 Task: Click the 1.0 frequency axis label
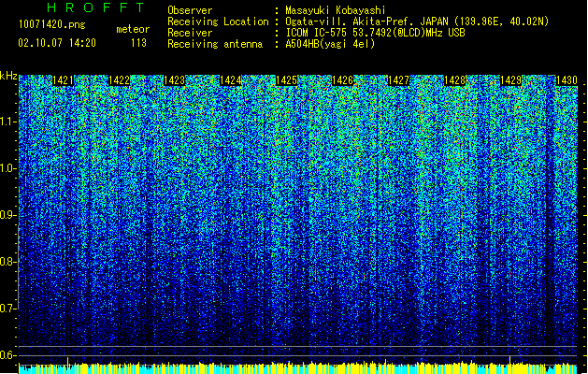pyautogui.click(x=8, y=168)
